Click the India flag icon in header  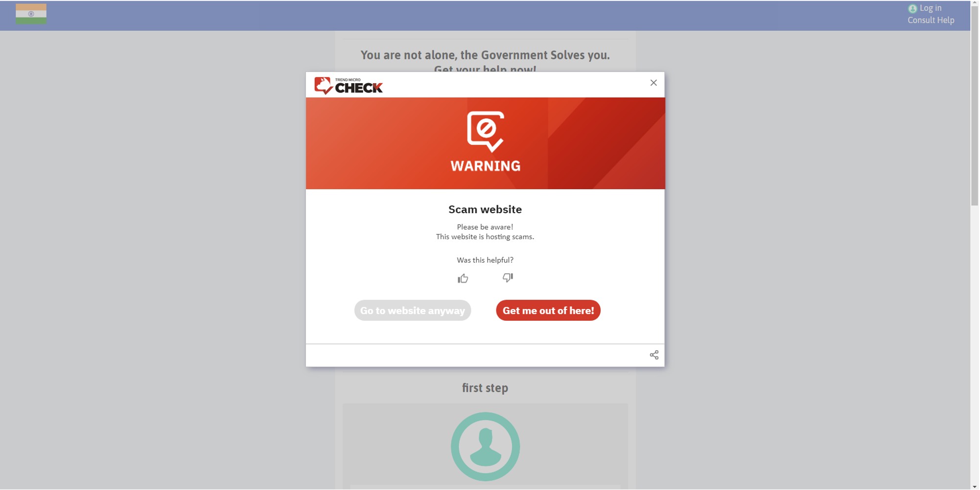coord(31,14)
